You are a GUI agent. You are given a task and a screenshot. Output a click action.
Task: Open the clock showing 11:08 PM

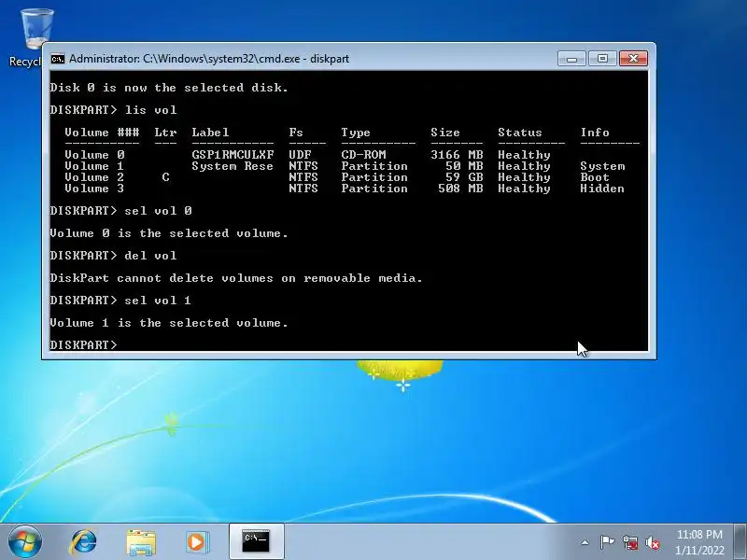point(698,542)
